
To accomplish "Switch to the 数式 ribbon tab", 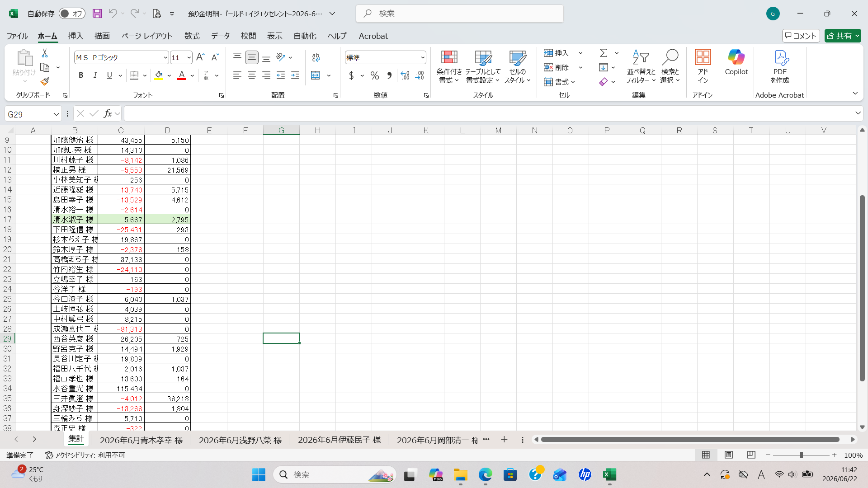I will 192,36.
